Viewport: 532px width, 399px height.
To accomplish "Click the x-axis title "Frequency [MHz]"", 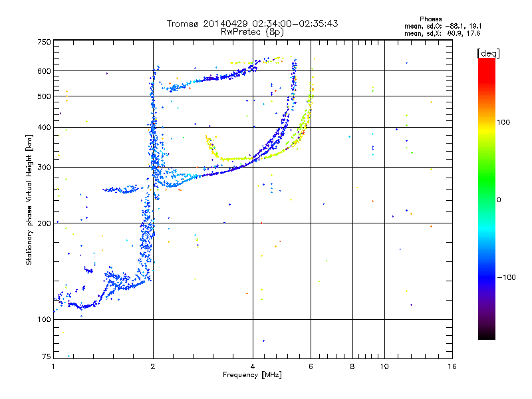I will (x=252, y=375).
